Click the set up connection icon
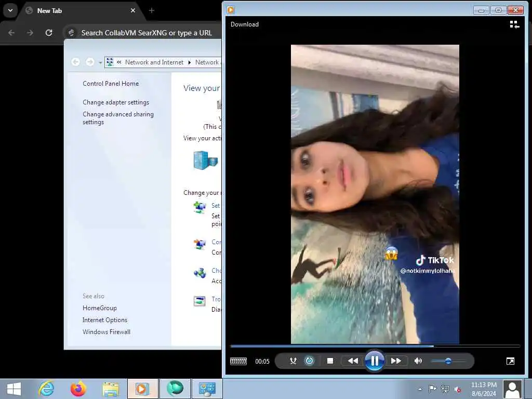The height and width of the screenshot is (399, 532). (x=199, y=207)
